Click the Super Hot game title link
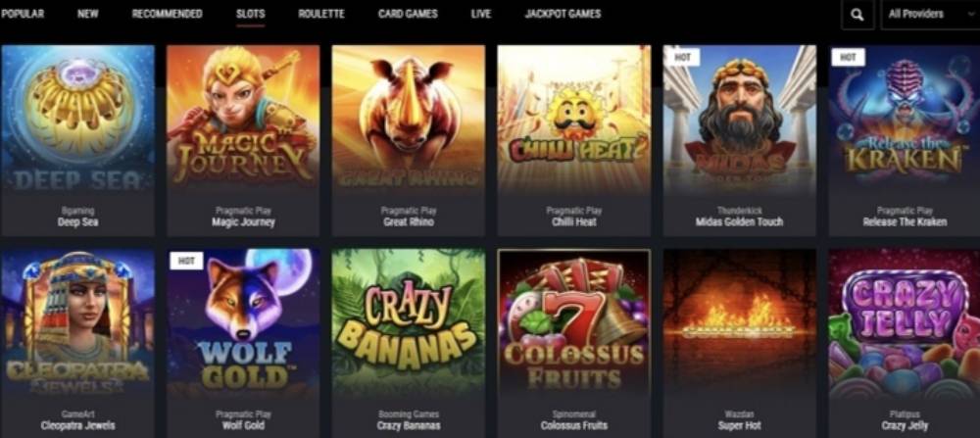This screenshot has height=438, width=980. (x=739, y=425)
